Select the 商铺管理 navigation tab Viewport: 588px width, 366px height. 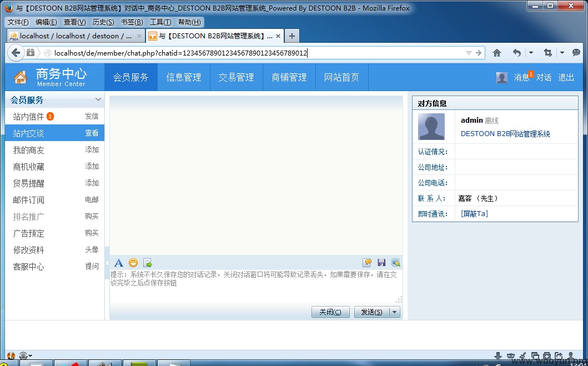click(x=289, y=77)
